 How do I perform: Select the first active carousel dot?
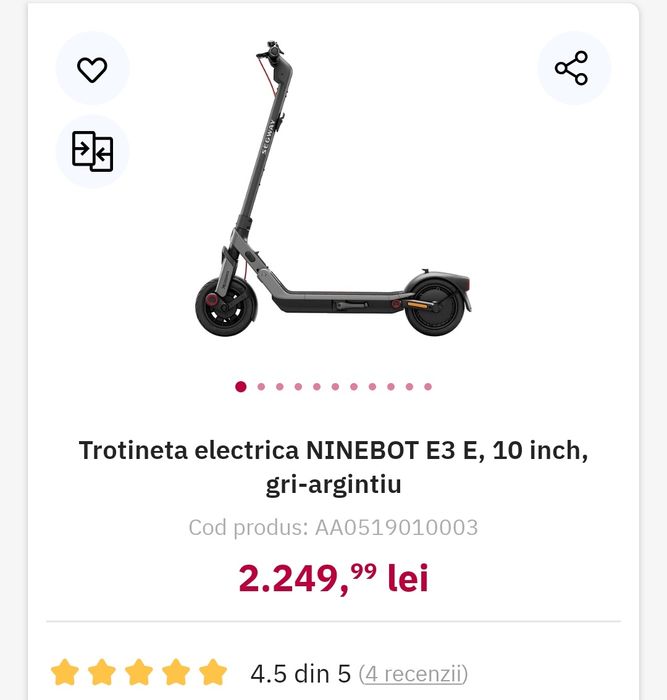click(x=241, y=387)
